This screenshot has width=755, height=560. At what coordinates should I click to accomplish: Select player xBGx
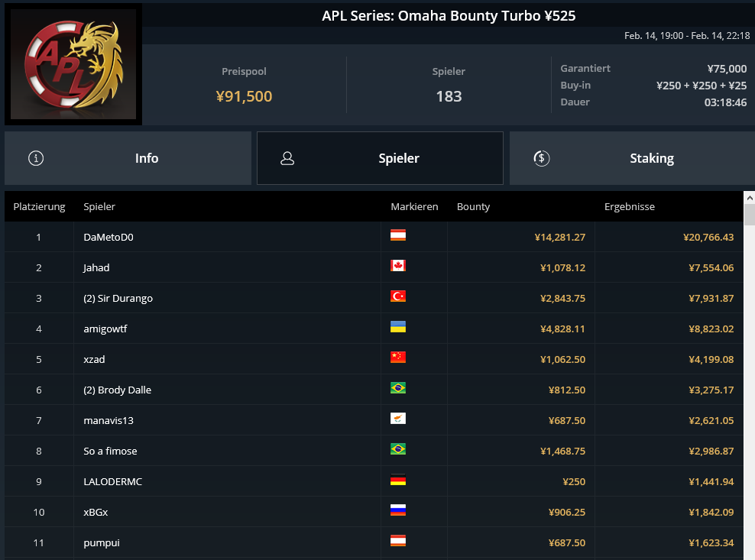[96, 513]
